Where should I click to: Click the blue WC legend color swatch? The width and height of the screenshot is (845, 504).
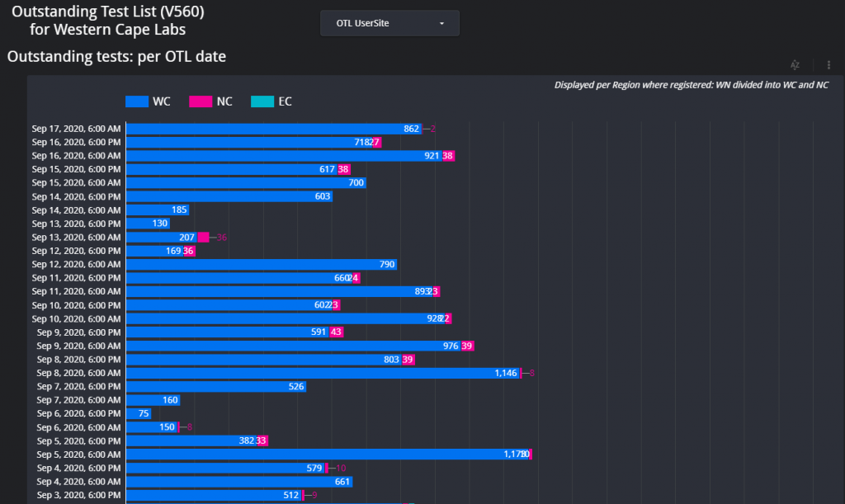(136, 101)
